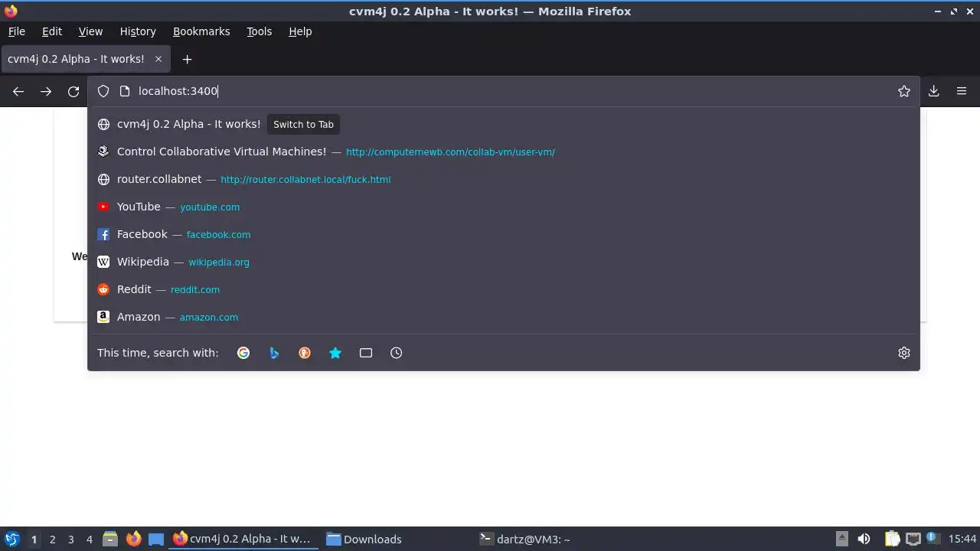
Task: Select the cvm4j 0.2 Alpha browser tab
Action: tap(85, 59)
